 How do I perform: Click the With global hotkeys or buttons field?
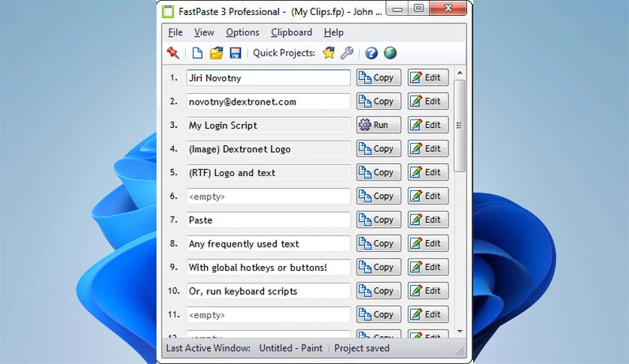click(269, 267)
